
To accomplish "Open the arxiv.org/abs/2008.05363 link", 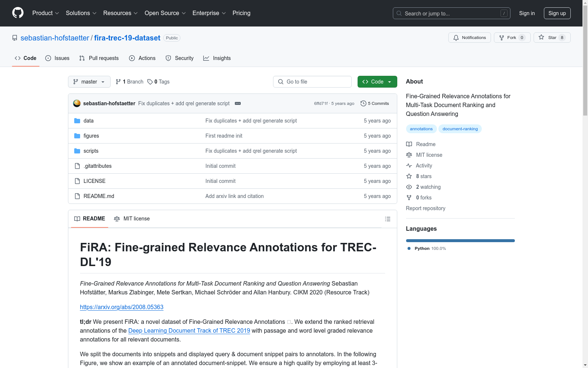I will pyautogui.click(x=122, y=307).
